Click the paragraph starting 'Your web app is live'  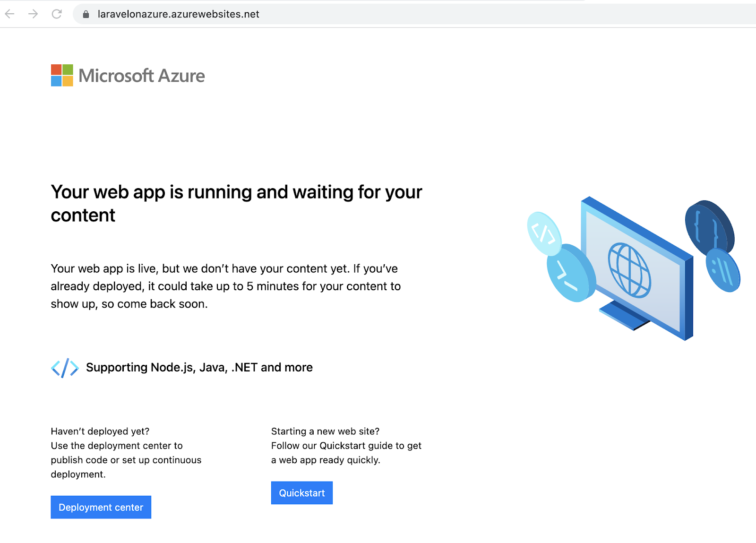[226, 286]
